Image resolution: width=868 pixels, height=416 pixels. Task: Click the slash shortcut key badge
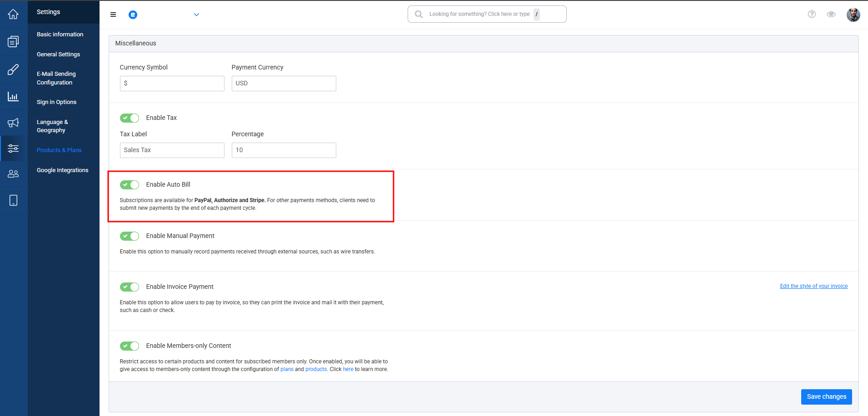point(537,14)
